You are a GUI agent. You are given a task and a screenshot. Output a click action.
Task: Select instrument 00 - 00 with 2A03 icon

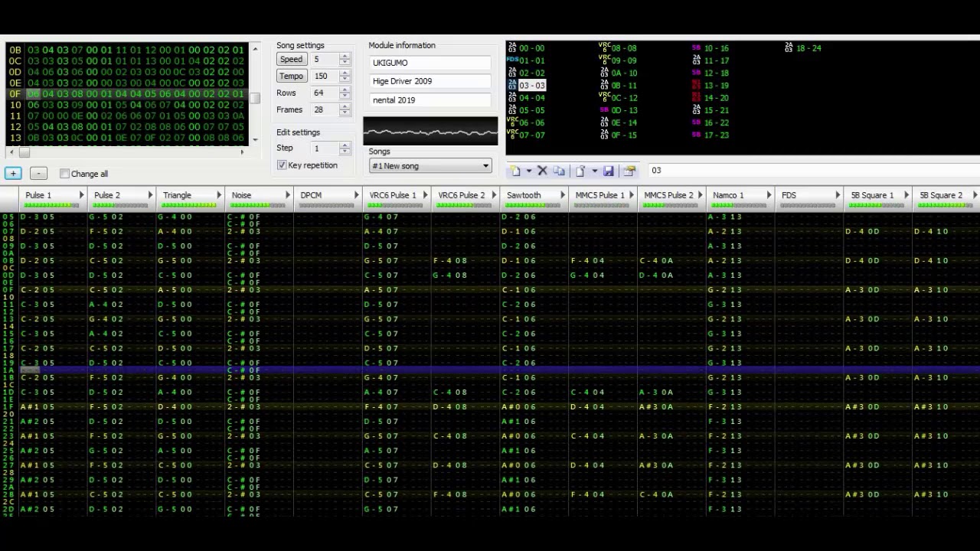(x=527, y=48)
